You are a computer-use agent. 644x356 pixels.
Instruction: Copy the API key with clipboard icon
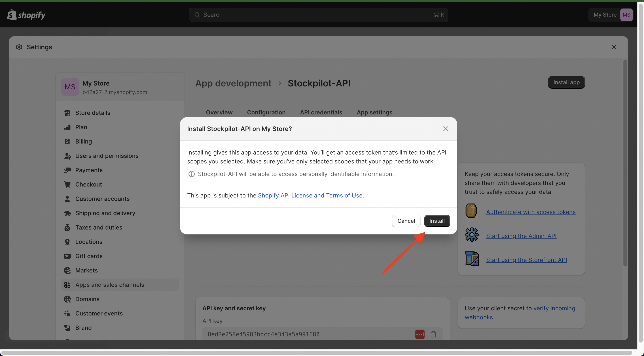pyautogui.click(x=433, y=334)
